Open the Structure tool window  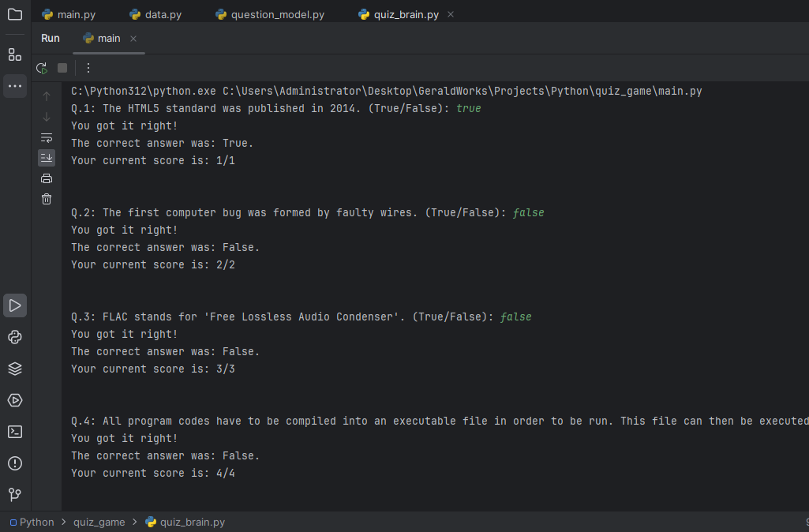point(15,54)
